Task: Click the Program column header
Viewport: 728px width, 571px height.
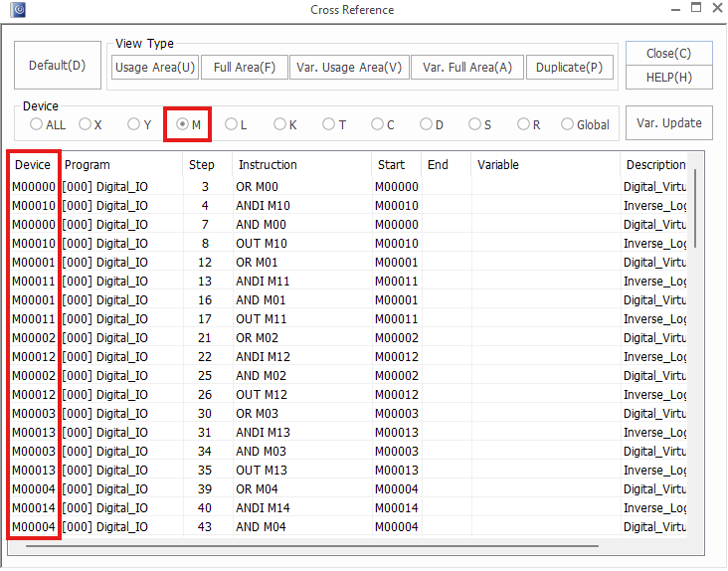Action: pyautogui.click(x=87, y=164)
